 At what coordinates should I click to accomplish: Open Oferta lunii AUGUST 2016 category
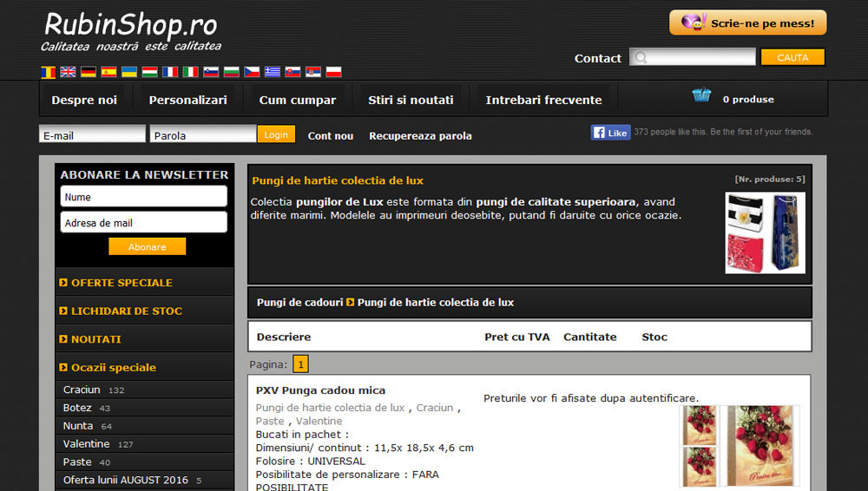pyautogui.click(x=126, y=480)
